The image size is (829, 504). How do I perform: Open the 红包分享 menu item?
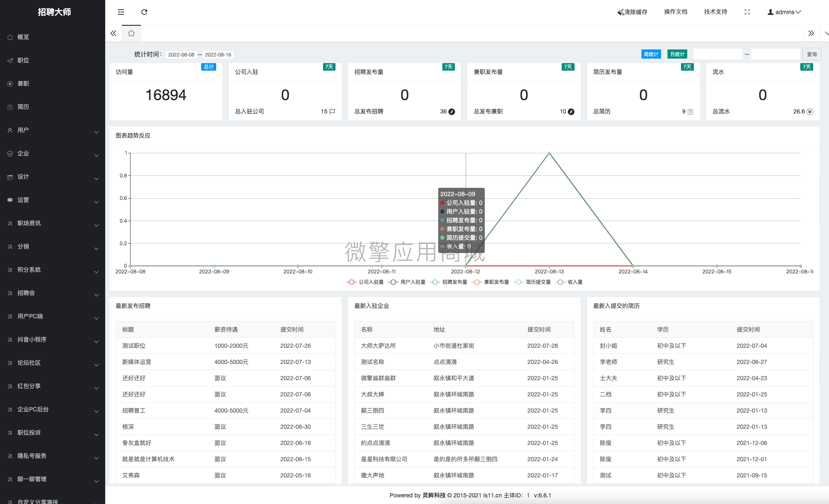pos(52,386)
